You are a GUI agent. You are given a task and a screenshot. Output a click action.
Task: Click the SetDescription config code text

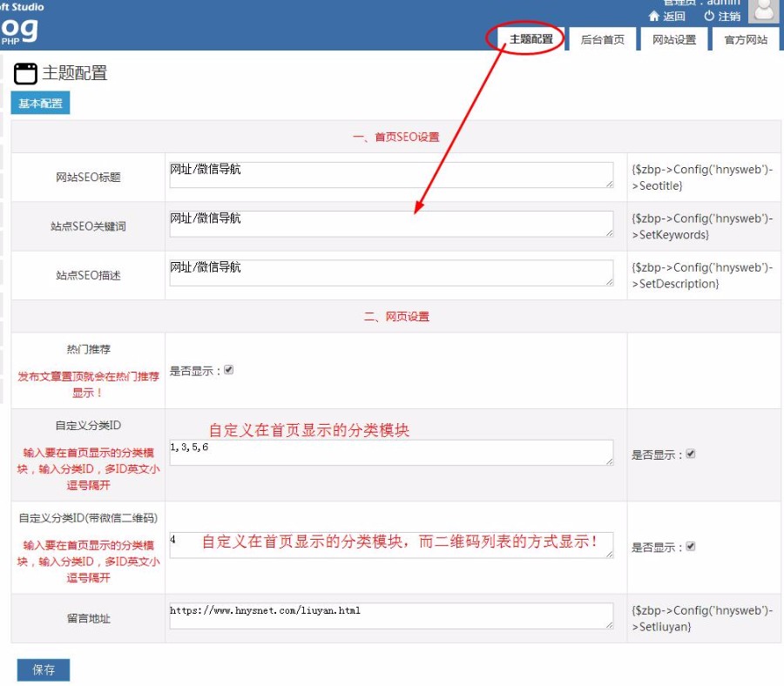click(x=702, y=275)
